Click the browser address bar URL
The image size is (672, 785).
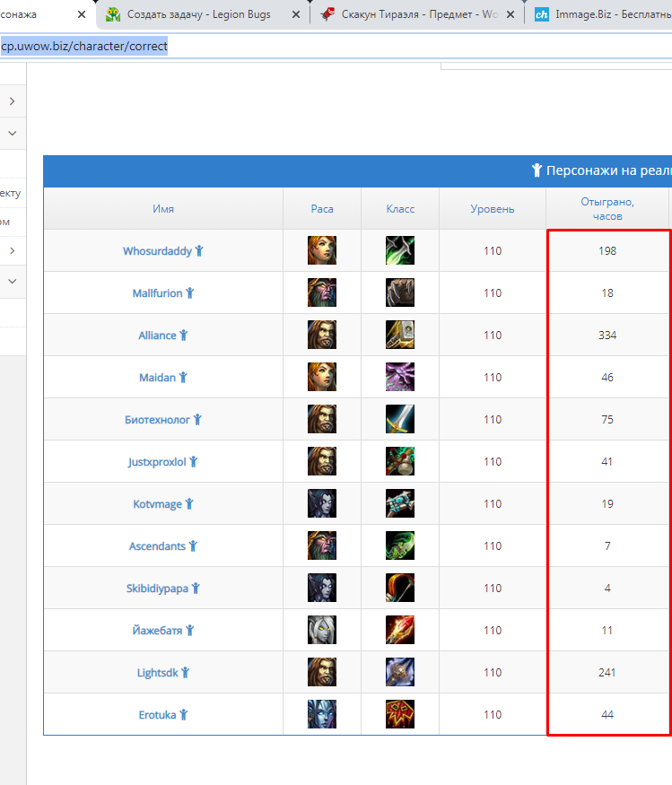coord(84,46)
